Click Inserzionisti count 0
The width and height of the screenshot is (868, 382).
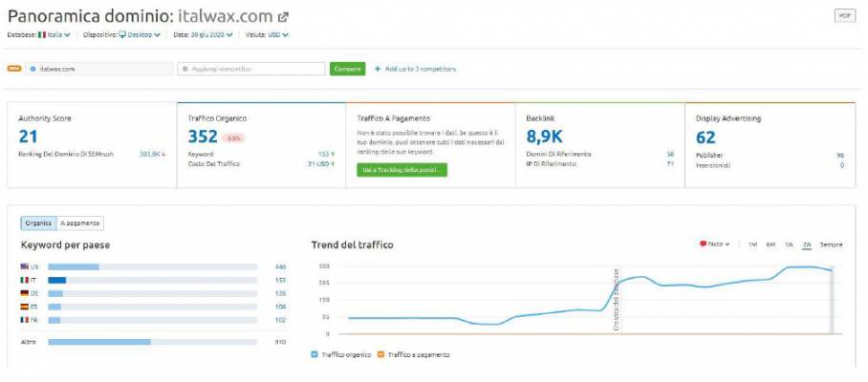[x=842, y=165]
